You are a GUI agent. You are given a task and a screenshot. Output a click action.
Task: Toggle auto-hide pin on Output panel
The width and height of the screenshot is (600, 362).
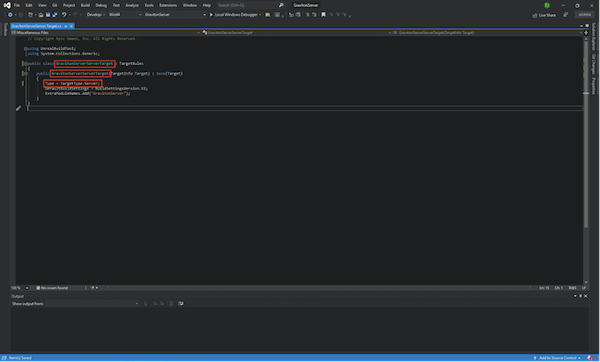point(580,296)
